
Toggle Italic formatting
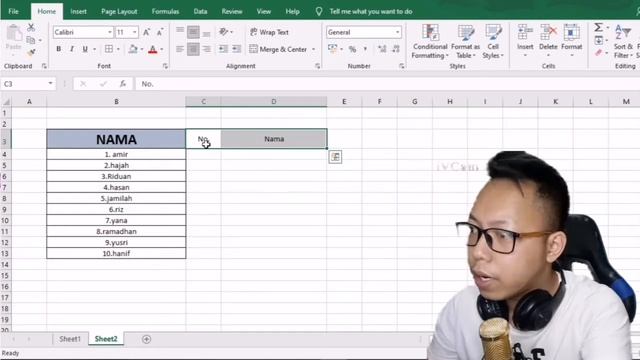tap(72, 49)
